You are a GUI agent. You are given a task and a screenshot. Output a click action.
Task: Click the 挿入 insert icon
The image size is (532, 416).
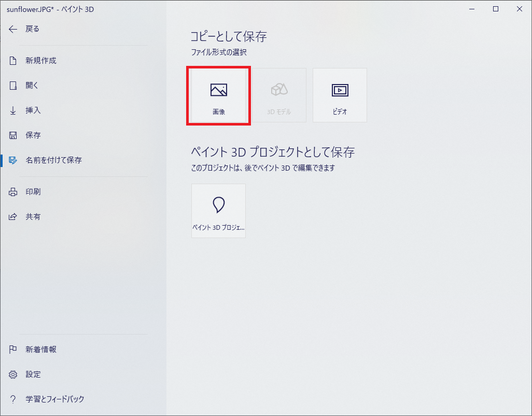12,110
